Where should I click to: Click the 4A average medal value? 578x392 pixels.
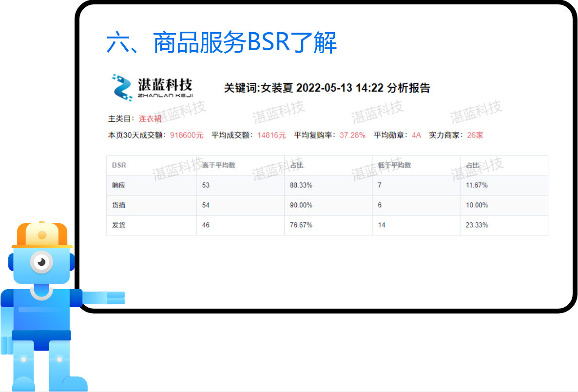pyautogui.click(x=416, y=135)
